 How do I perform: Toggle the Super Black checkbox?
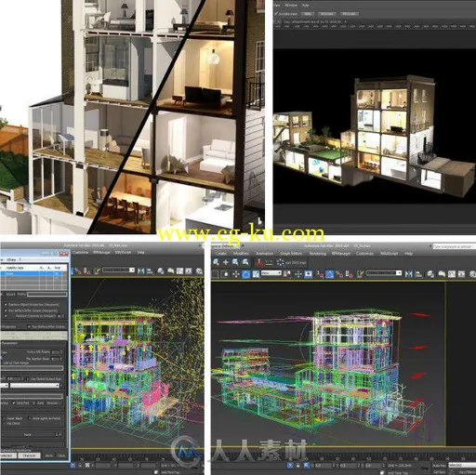click(4, 418)
